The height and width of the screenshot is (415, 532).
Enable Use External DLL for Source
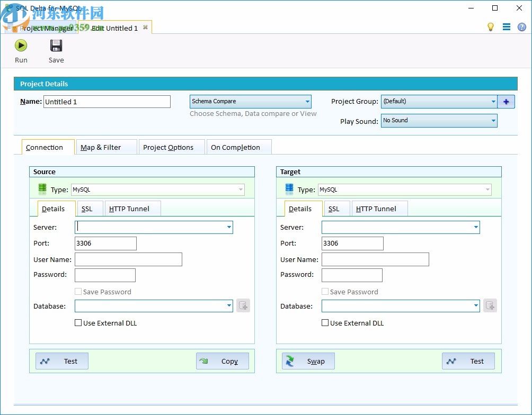pos(78,322)
